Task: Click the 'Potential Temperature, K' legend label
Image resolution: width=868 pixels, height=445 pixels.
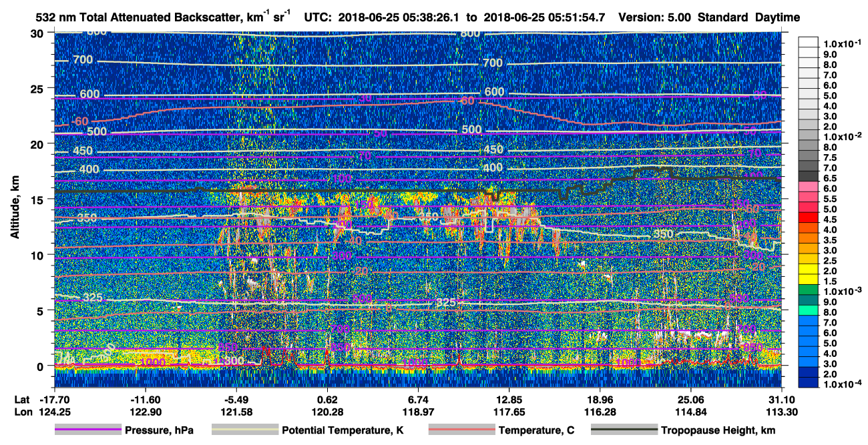Action: (343, 430)
